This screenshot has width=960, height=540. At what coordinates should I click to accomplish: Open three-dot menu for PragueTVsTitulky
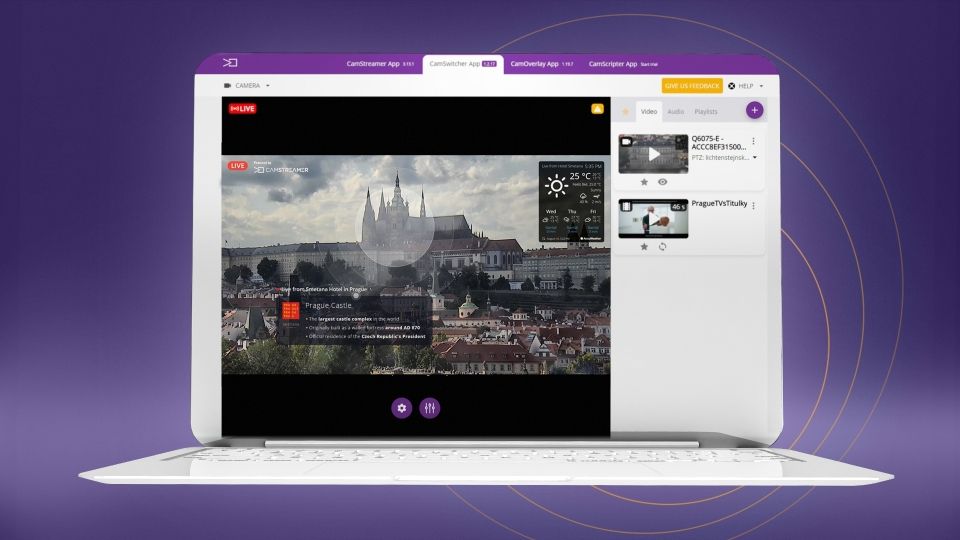(x=754, y=205)
